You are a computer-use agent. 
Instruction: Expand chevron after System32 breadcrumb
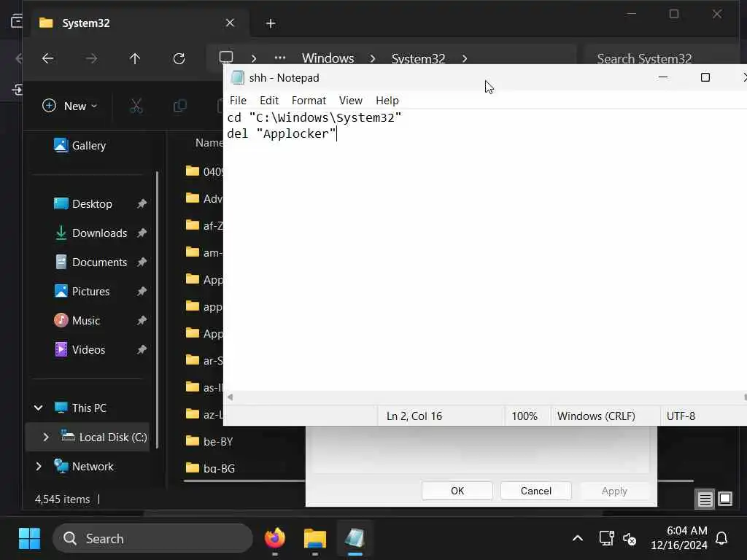pos(465,59)
